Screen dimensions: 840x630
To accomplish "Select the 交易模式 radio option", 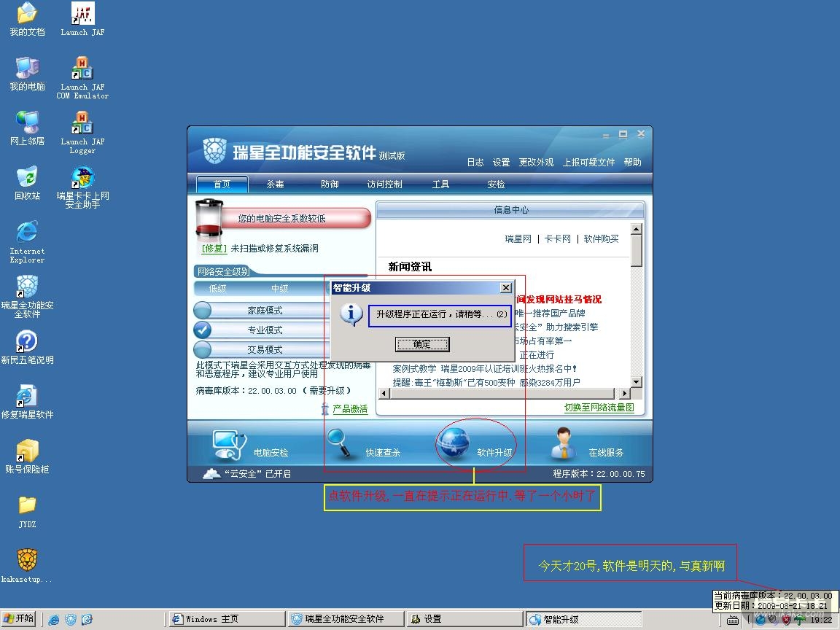I will click(203, 349).
